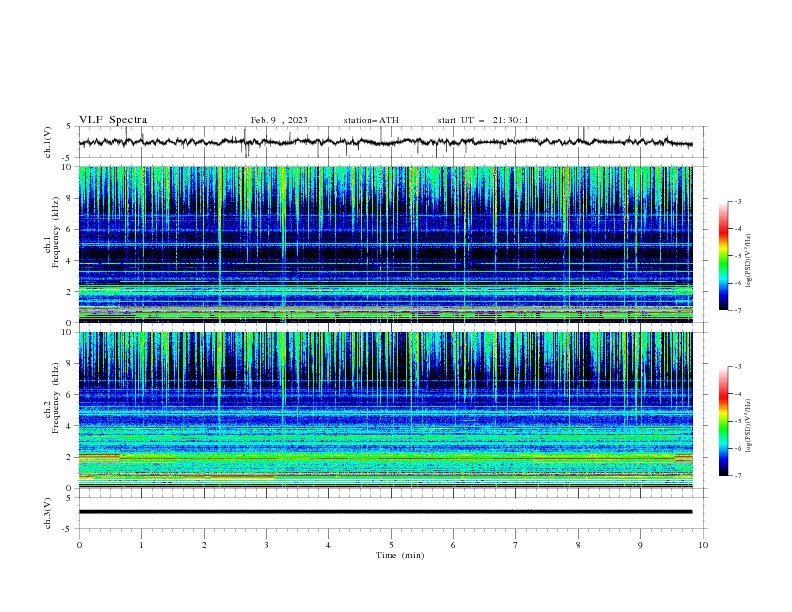Click the "start UT = 21:30: 1" text
Screen dimensions: 792x612
pyautogui.click(x=483, y=120)
